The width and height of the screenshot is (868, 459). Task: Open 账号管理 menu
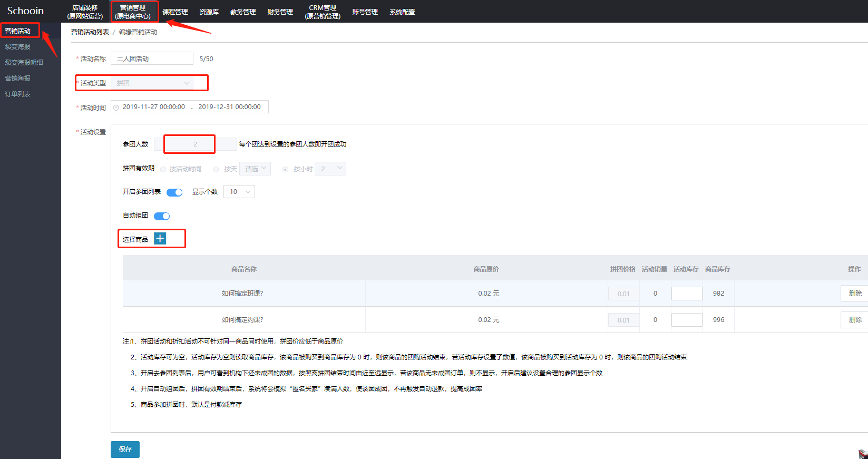pyautogui.click(x=365, y=12)
